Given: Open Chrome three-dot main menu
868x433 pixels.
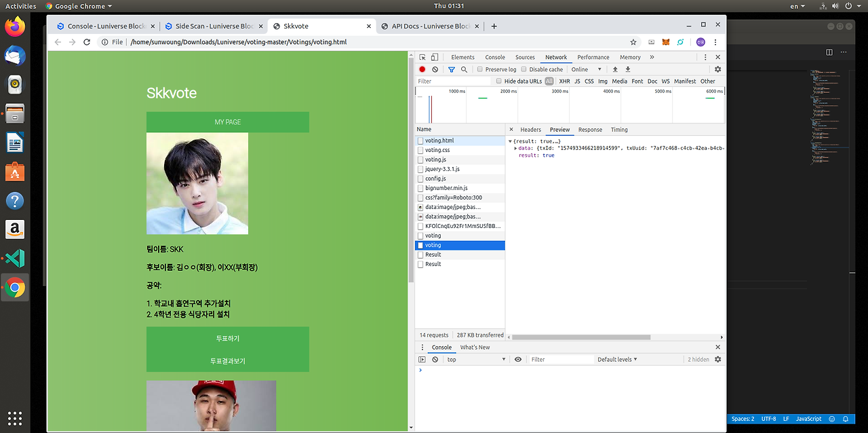Looking at the screenshot, I should (x=715, y=42).
